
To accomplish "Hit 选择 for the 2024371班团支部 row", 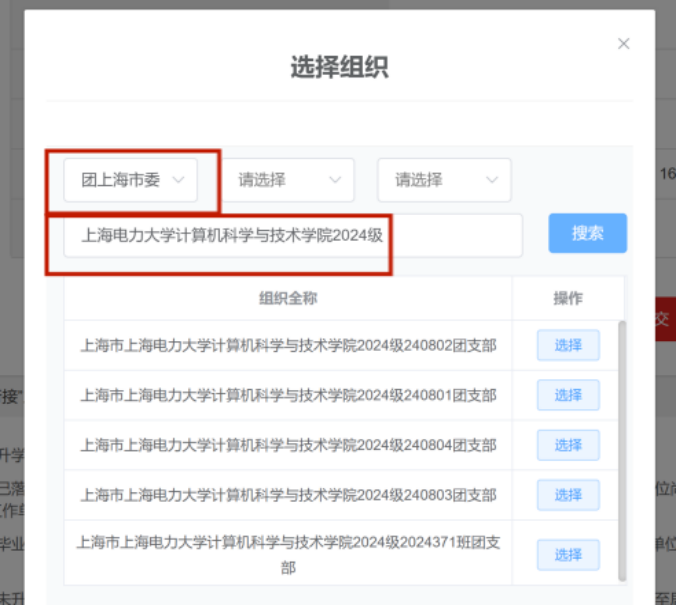I will [568, 555].
